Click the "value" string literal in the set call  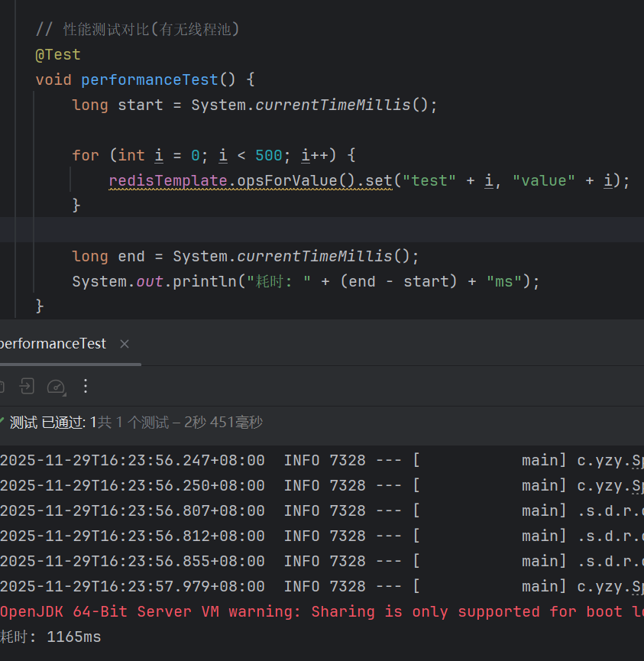pos(544,181)
